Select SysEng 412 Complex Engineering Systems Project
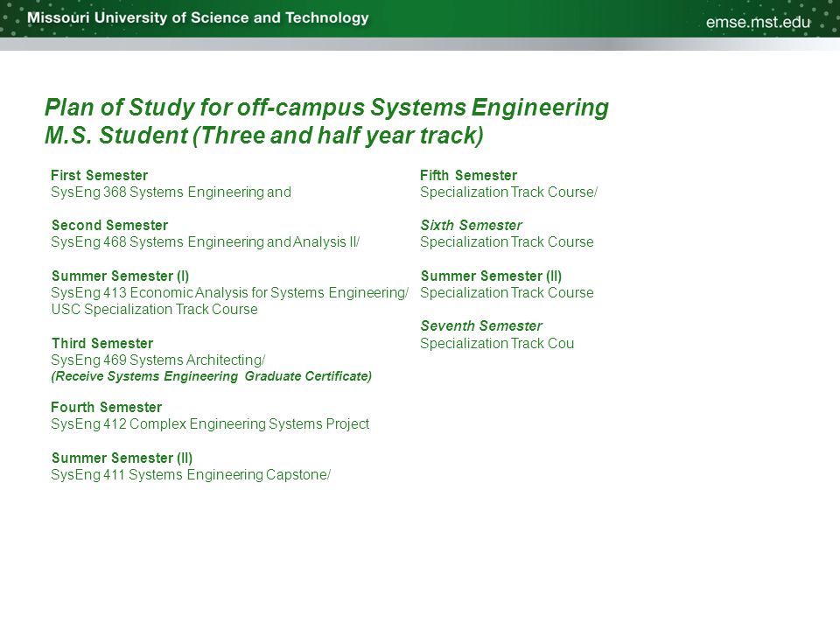This screenshot has width=840, height=630. [x=210, y=424]
